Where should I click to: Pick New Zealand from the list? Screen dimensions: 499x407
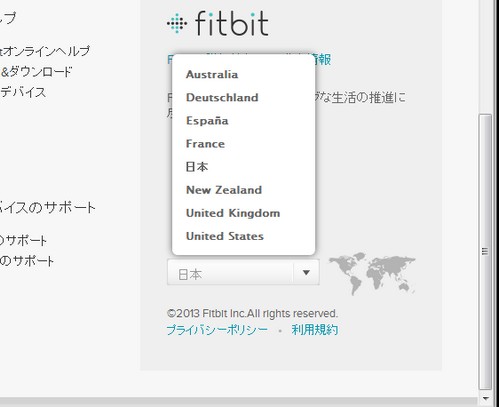point(224,190)
